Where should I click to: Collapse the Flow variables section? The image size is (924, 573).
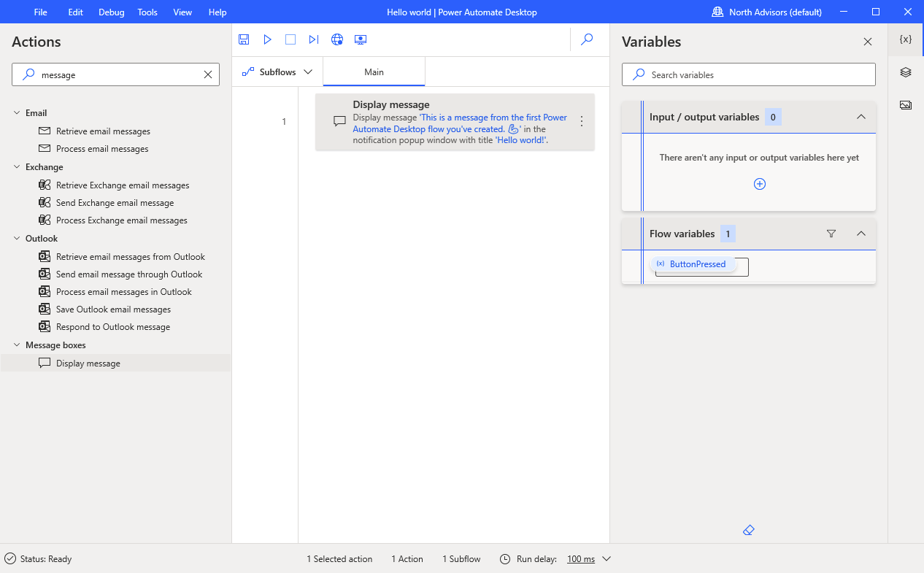pos(861,234)
